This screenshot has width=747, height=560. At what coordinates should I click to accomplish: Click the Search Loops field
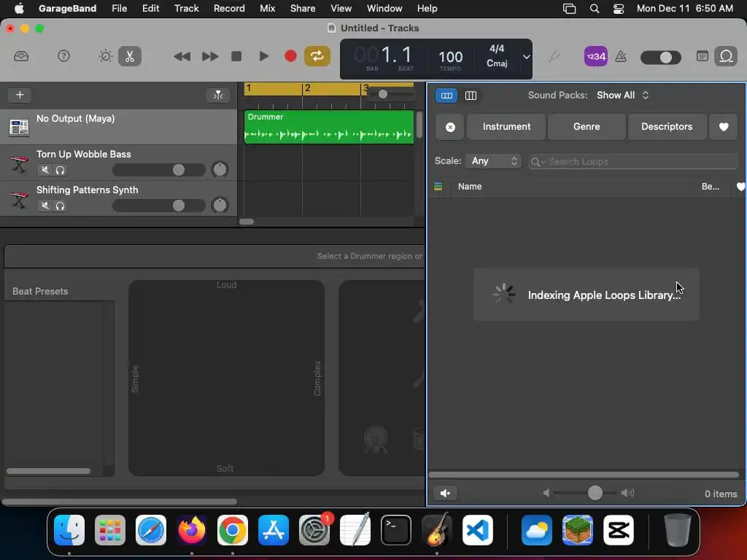633,161
